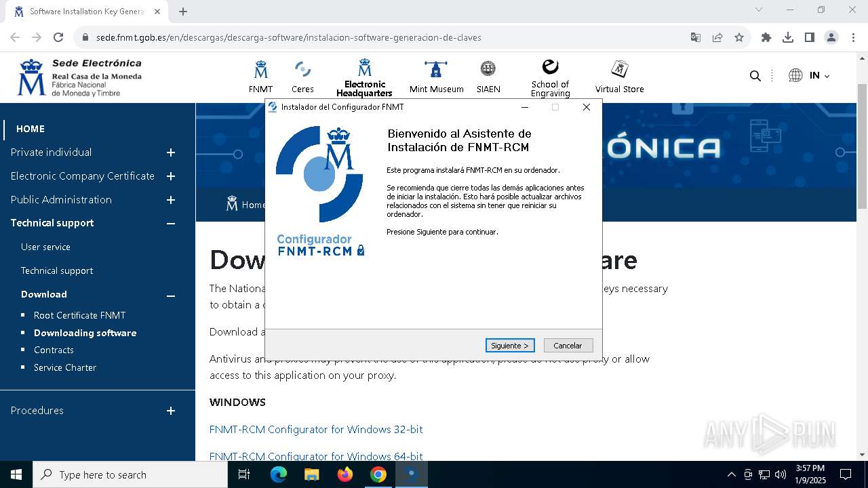Open Chrome three-dot menu
The image size is (868, 488).
[853, 37]
